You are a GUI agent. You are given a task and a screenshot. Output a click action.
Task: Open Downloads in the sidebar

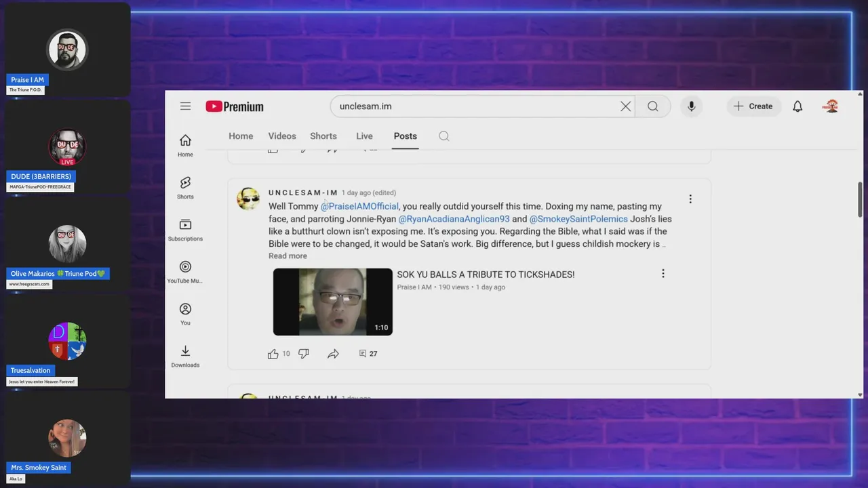pyautogui.click(x=185, y=356)
